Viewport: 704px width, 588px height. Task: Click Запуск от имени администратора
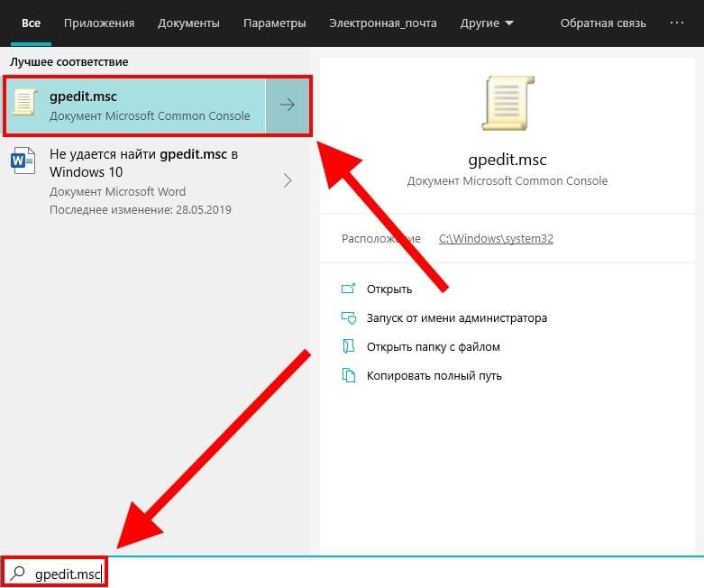457,318
